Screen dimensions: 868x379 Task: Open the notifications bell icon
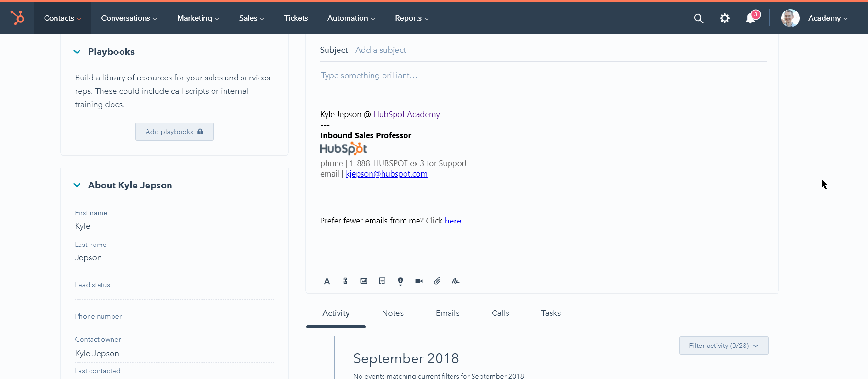coord(750,19)
